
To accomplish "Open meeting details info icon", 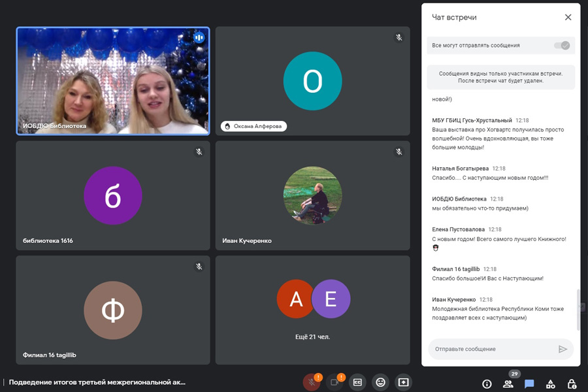I will 487,384.
